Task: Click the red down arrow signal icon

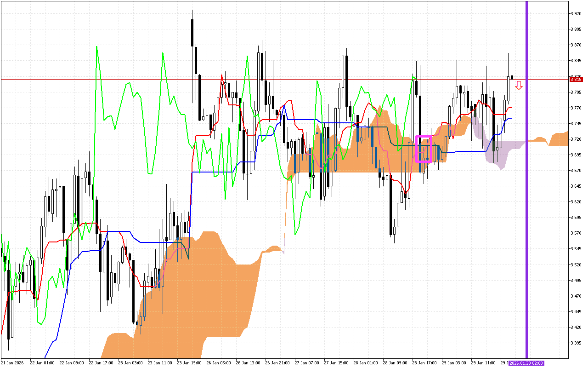Action: click(x=519, y=85)
